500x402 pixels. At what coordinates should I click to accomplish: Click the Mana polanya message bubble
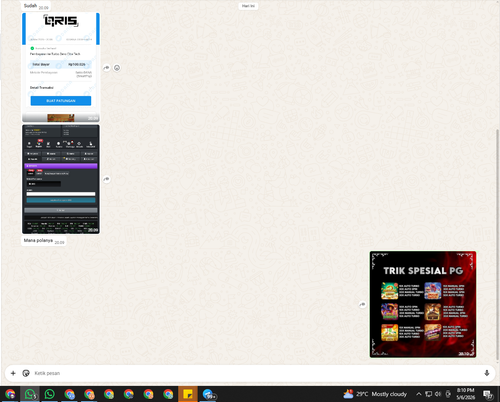pos(44,241)
